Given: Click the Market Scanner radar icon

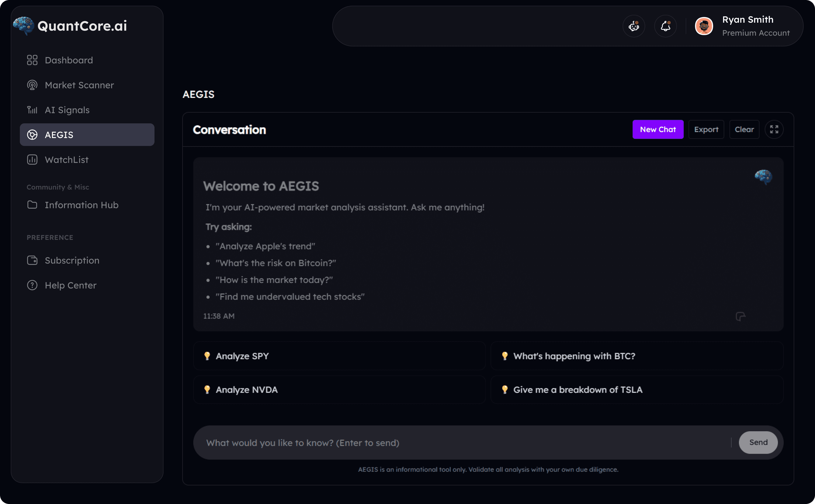Looking at the screenshot, I should [x=32, y=85].
